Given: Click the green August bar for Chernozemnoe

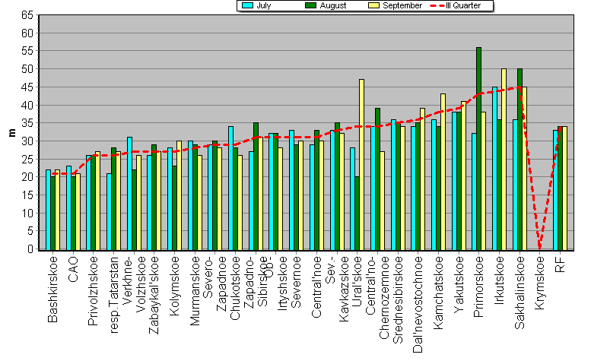Looking at the screenshot, I should click(378, 179).
